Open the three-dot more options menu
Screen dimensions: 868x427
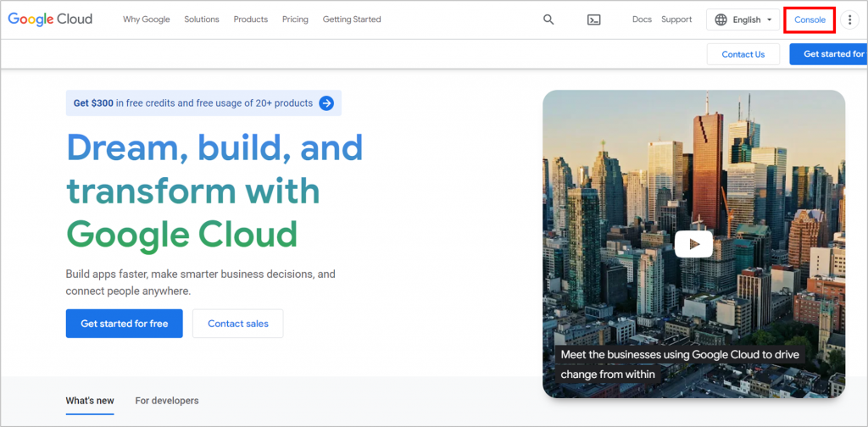849,20
